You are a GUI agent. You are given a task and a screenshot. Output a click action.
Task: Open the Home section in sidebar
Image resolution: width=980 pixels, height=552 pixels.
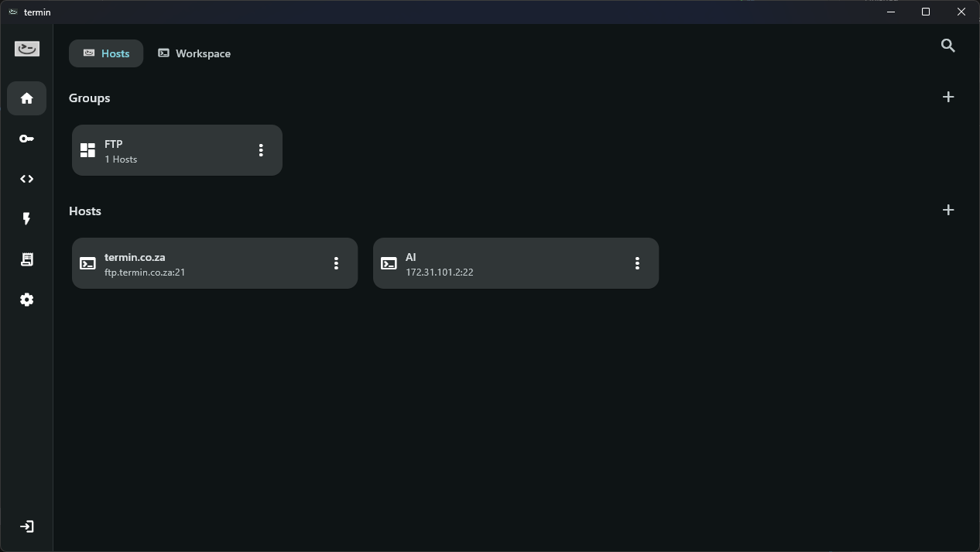(x=27, y=98)
